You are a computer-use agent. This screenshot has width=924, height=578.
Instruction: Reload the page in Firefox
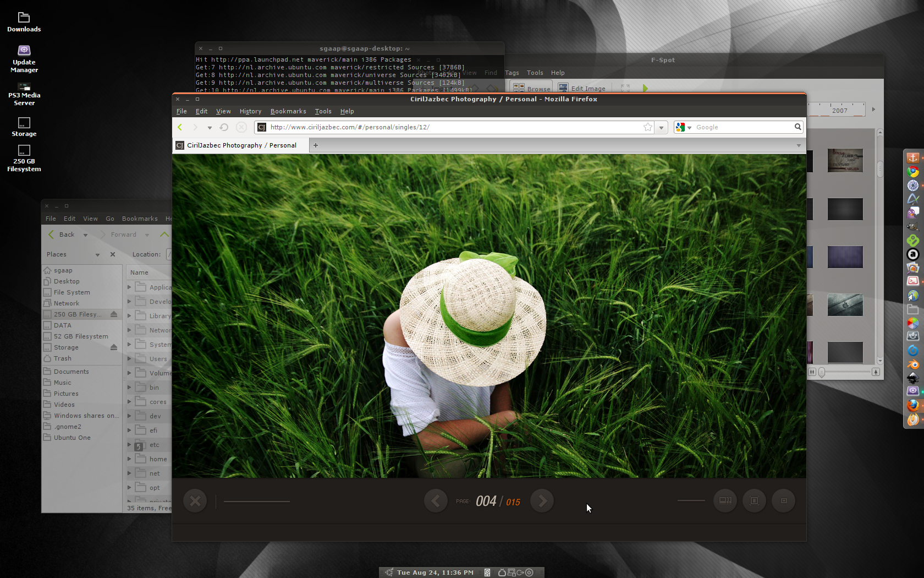coord(224,127)
